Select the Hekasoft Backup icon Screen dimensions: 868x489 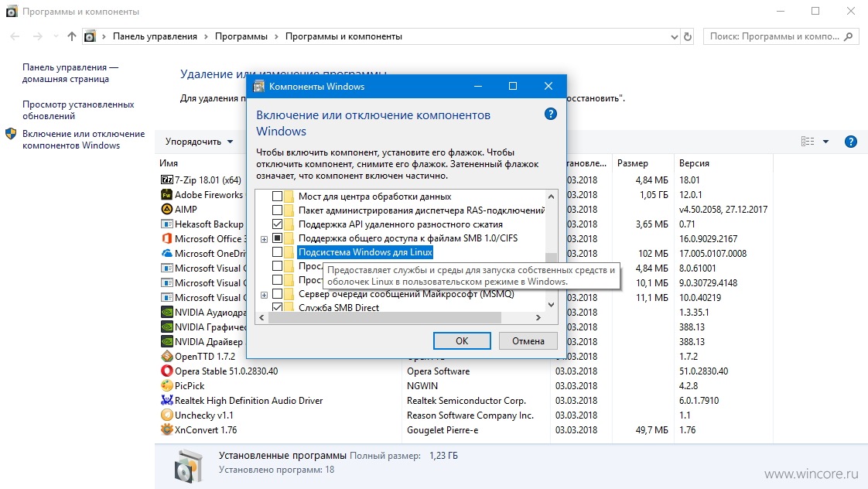(x=166, y=224)
